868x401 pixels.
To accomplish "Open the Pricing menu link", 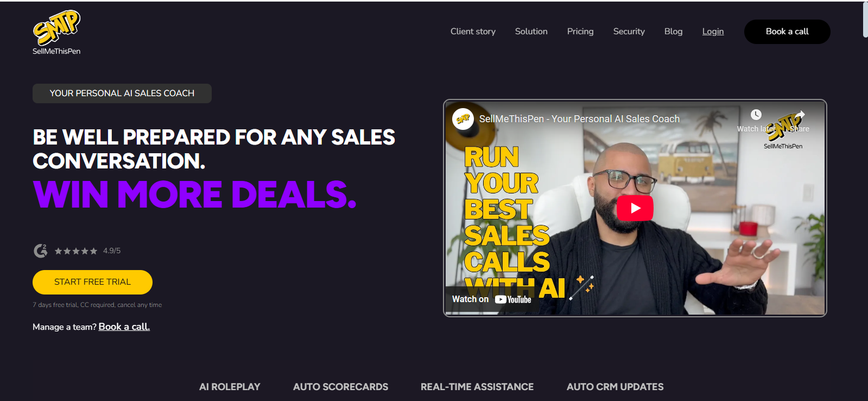I will click(580, 32).
